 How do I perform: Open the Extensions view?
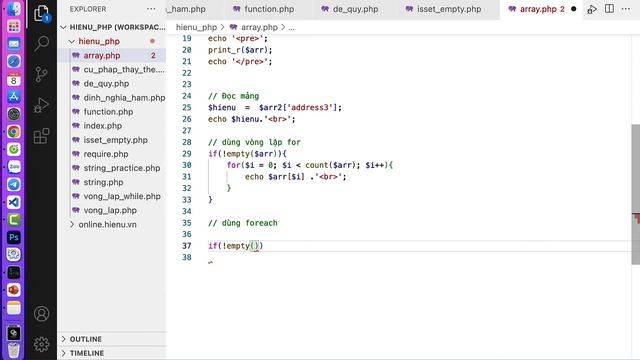click(x=41, y=136)
